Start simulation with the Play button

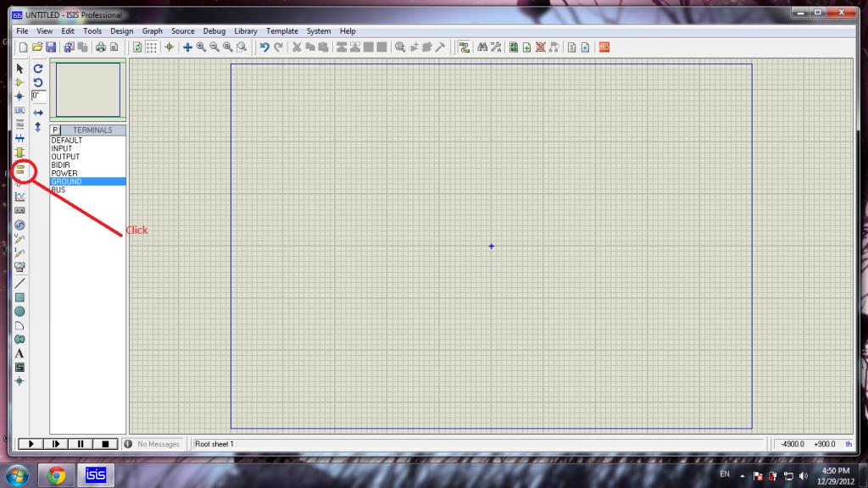tap(31, 444)
